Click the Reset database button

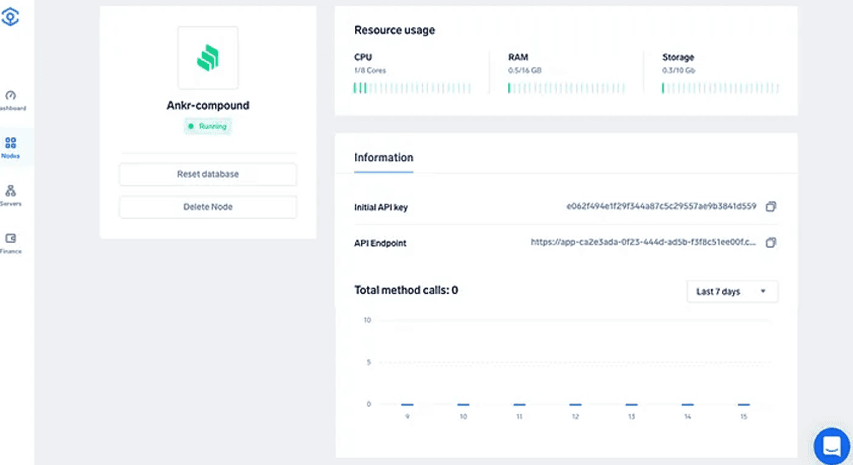click(x=208, y=174)
